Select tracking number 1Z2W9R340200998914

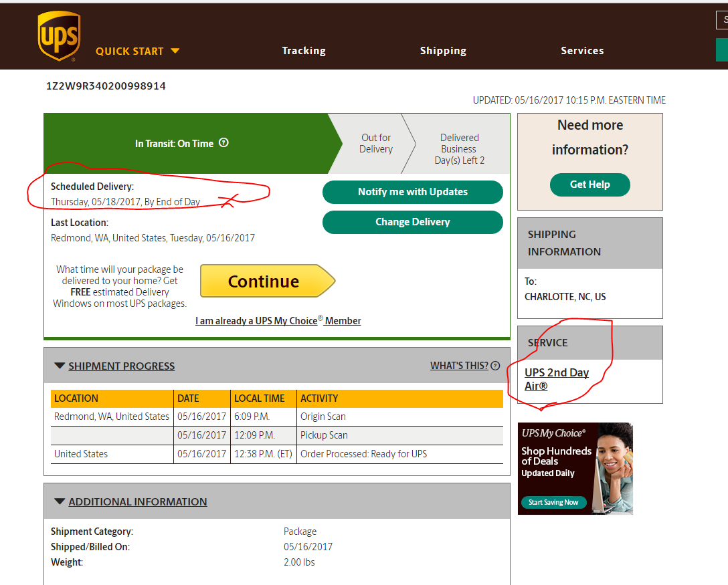pos(106,86)
